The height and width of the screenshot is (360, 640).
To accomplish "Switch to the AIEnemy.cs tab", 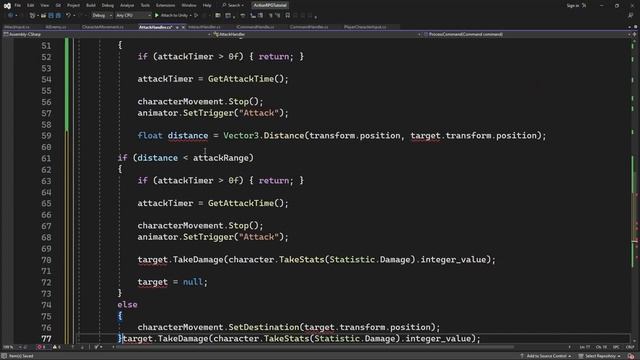I will (x=56, y=27).
